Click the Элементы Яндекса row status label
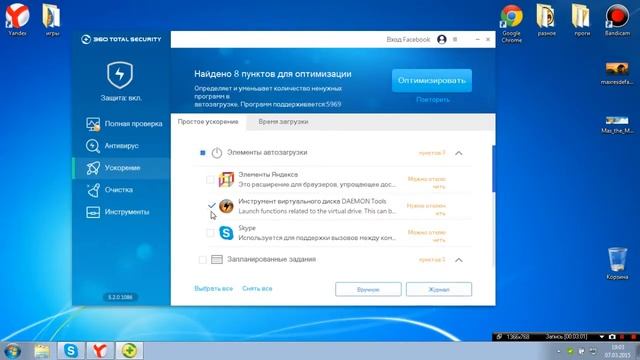The height and width of the screenshot is (360, 640). click(x=427, y=182)
